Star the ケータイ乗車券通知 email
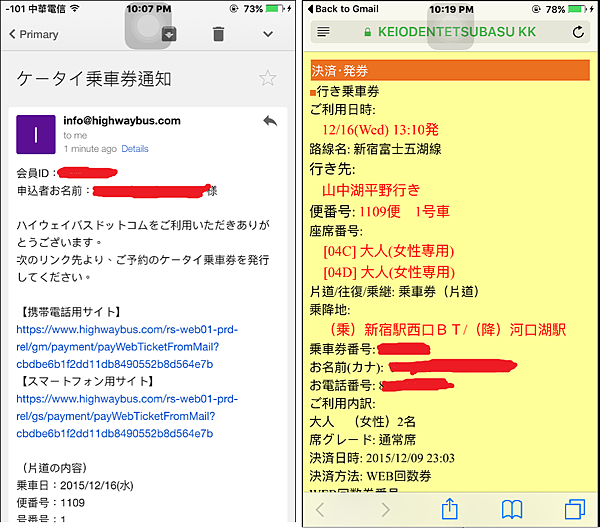 pos(267,78)
